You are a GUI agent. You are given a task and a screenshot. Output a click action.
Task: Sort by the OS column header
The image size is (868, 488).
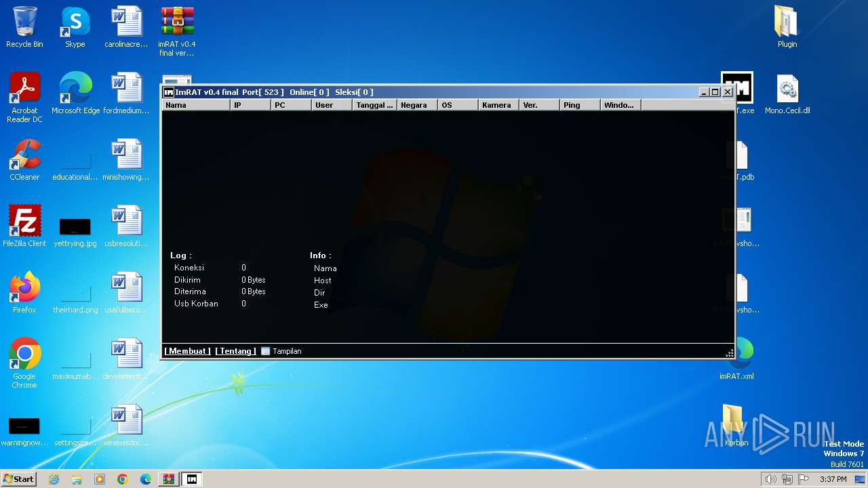458,105
